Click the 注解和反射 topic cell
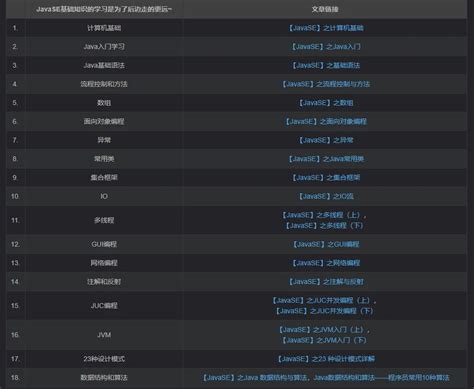 104,282
